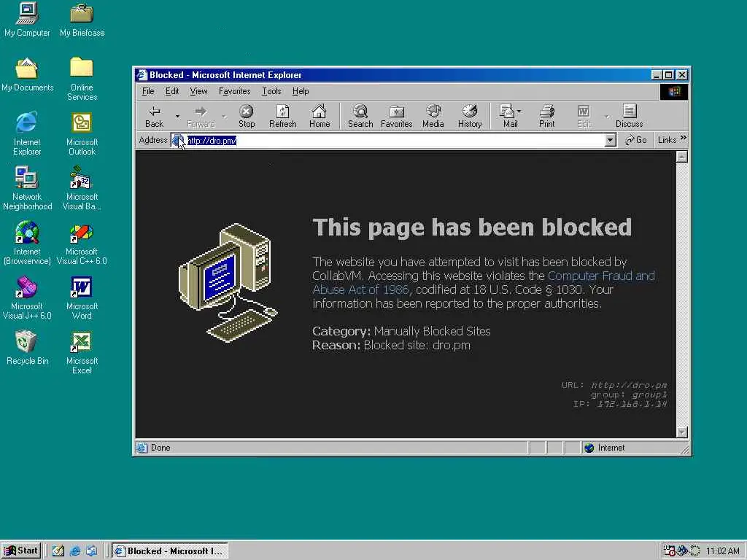Select the Internet Explorer desktop icon

[27, 134]
